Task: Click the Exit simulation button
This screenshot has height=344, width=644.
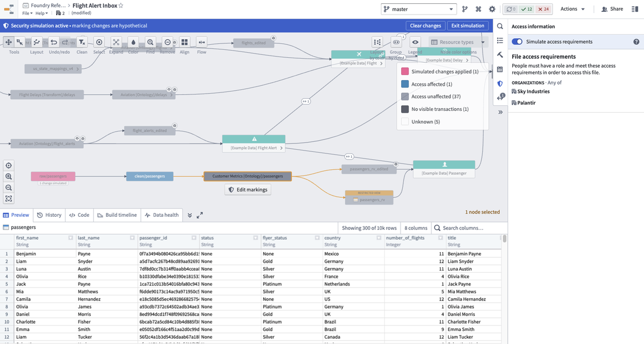Action: coord(468,25)
